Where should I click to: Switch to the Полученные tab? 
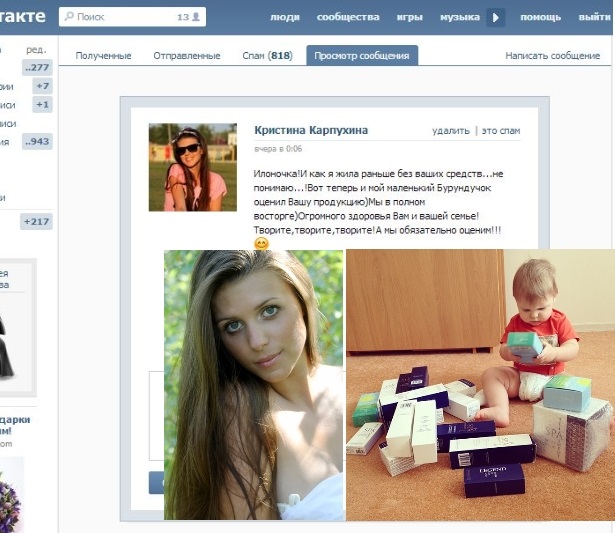pos(104,56)
